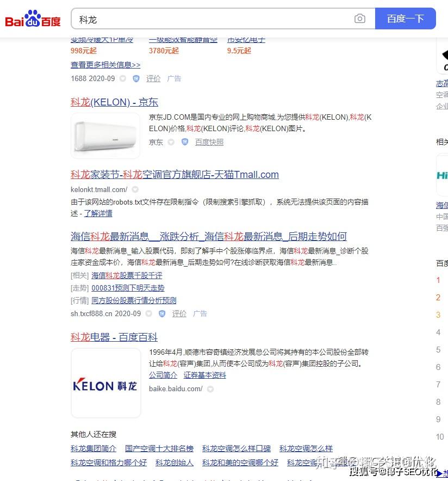Open the 科龙(KELON) - 京东 result
This screenshot has width=448, height=481.
pos(114,102)
